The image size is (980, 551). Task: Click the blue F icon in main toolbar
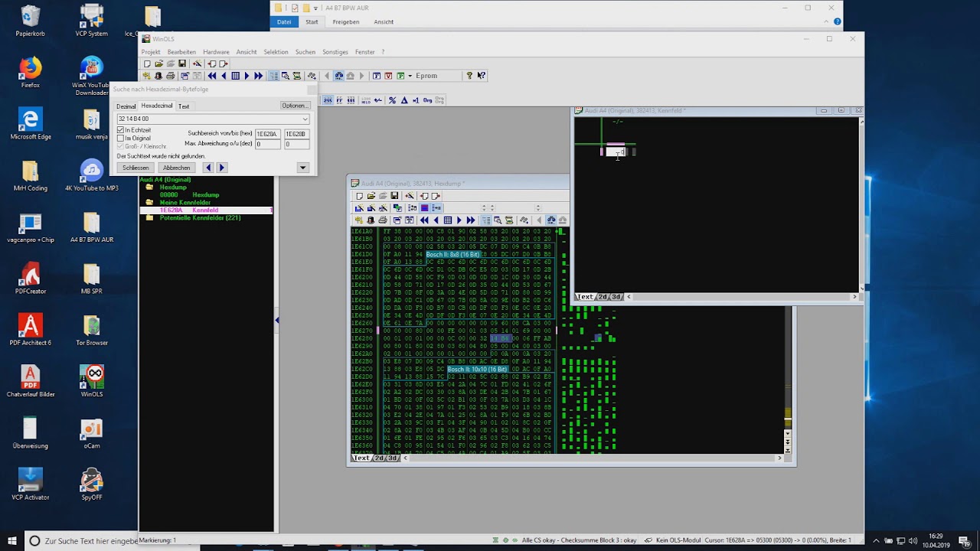377,76
